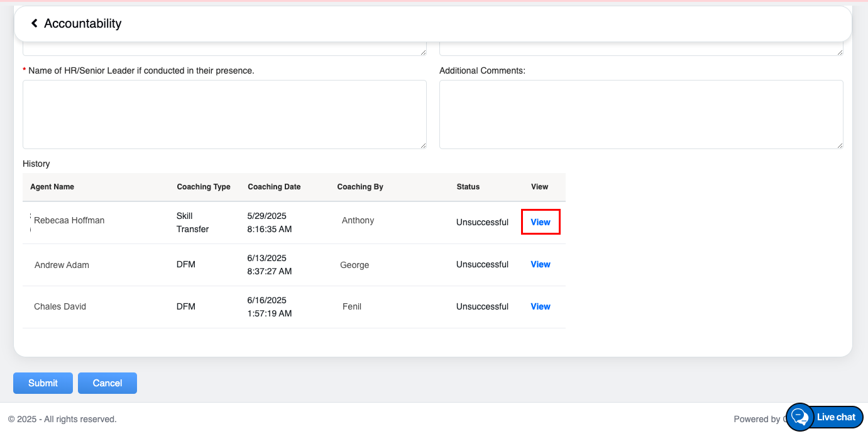Click the Agent Name column header
Viewport: 868px width, 436px height.
tap(52, 187)
